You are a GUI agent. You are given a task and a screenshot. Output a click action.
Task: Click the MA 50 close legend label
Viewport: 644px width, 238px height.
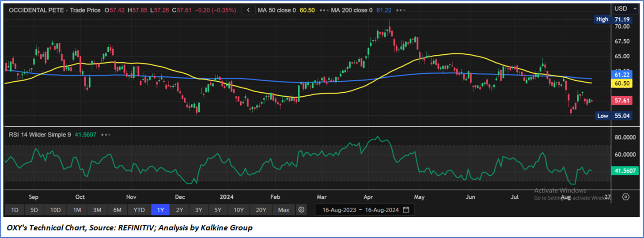pos(277,10)
